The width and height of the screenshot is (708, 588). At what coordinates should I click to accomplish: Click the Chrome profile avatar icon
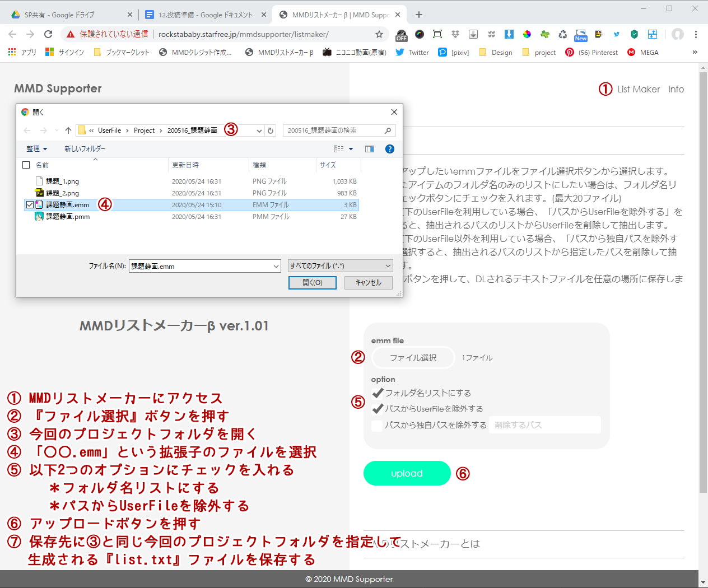tap(677, 35)
